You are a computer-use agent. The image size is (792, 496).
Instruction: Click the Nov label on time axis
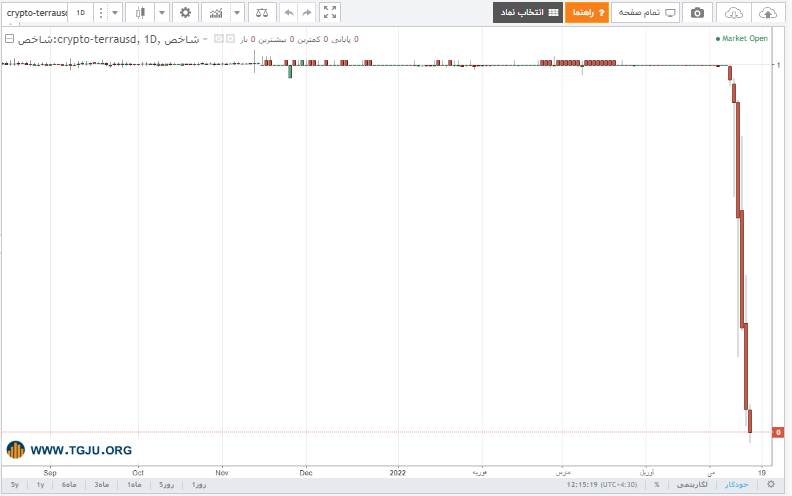click(222, 473)
